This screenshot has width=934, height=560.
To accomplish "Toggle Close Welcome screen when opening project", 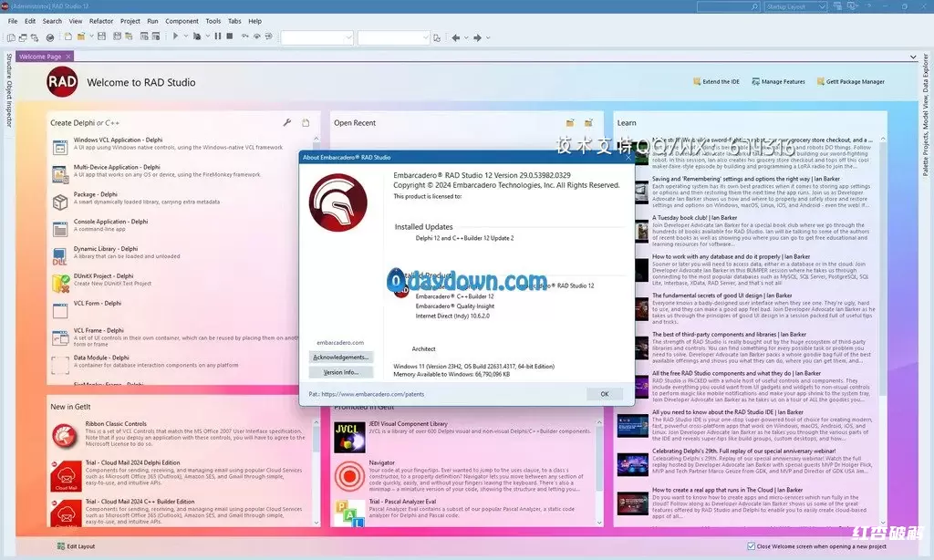I will [x=751, y=546].
